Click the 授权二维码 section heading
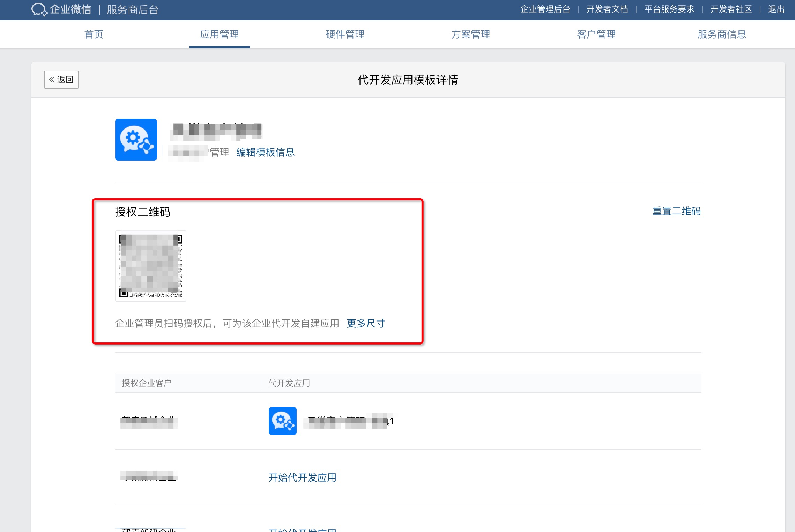 pyautogui.click(x=143, y=212)
